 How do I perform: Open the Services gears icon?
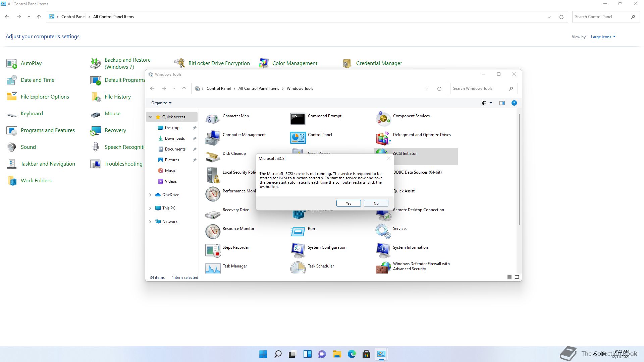(x=383, y=231)
